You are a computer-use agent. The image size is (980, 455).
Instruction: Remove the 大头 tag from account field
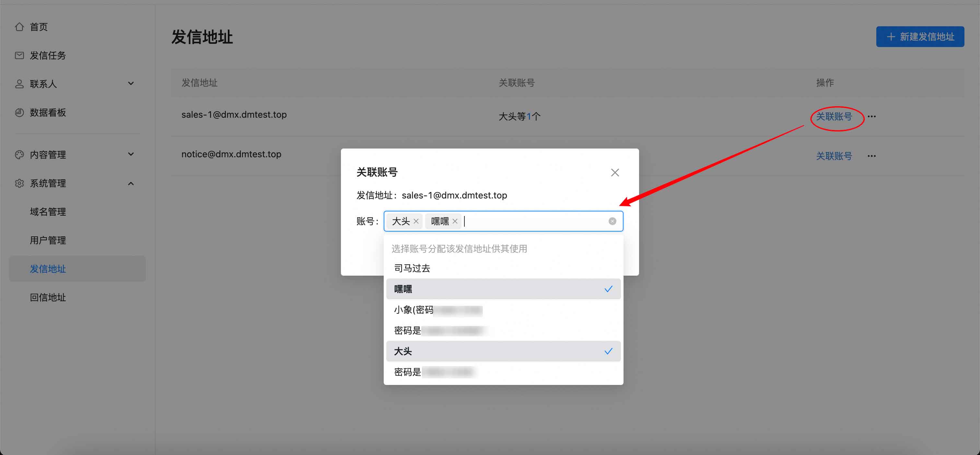click(x=416, y=221)
